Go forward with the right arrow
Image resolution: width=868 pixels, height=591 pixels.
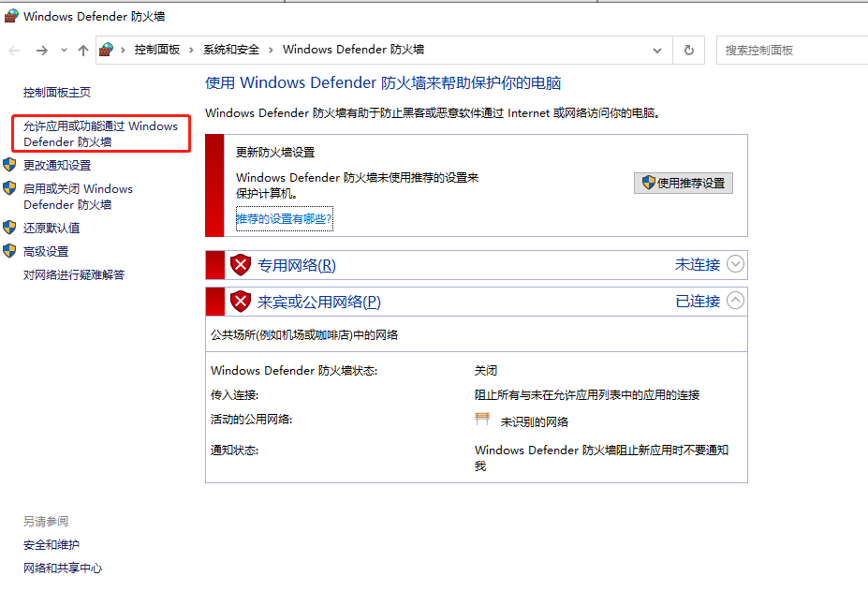pos(42,51)
